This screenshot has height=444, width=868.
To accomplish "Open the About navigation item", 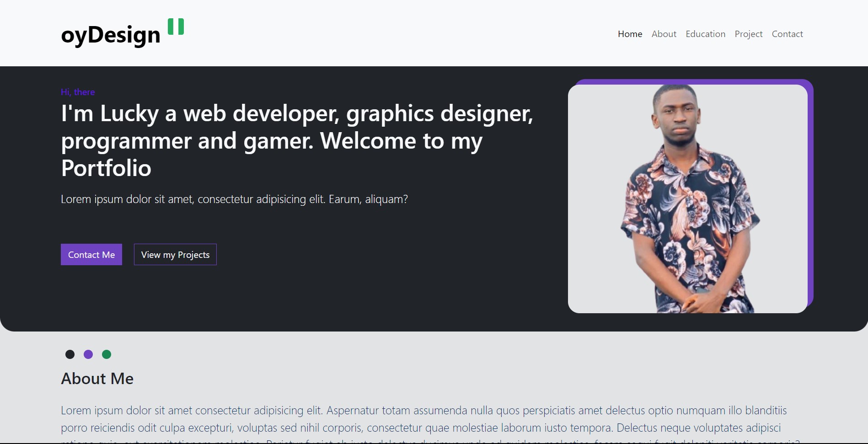I will click(x=664, y=34).
